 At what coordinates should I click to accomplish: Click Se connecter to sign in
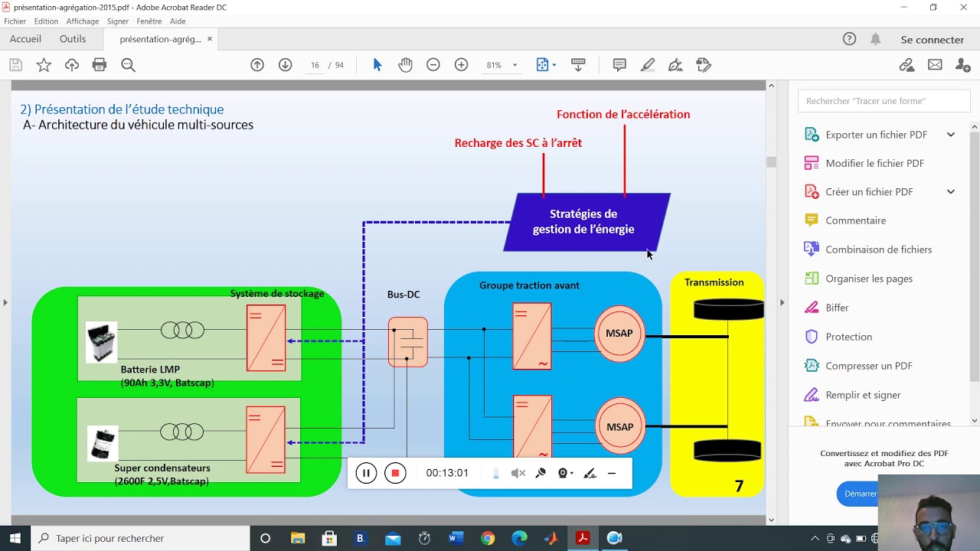pos(932,40)
